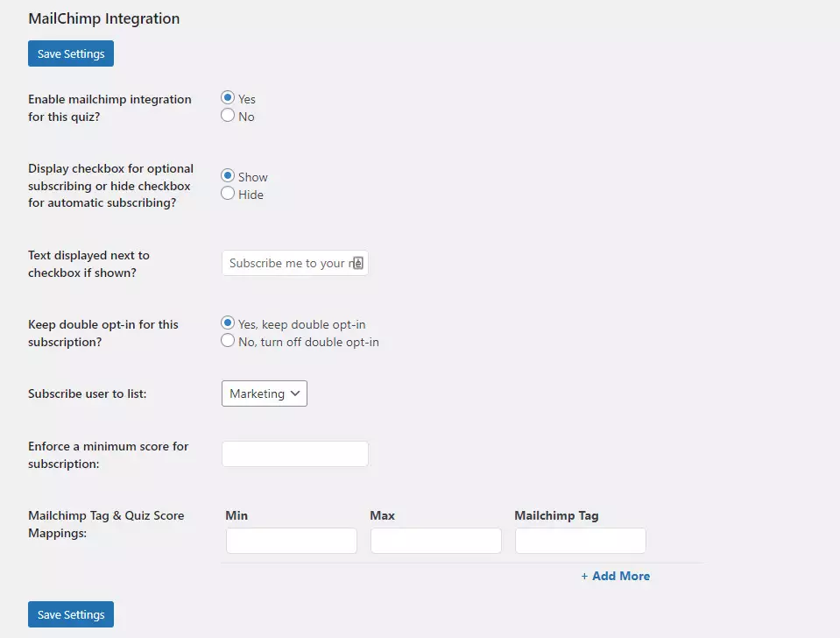The image size is (840, 638).
Task: Click the Min score mapping field
Action: tap(292, 541)
